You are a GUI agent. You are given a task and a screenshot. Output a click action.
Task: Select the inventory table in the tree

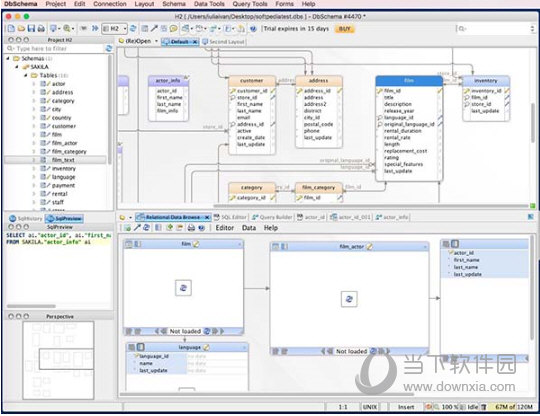63,168
